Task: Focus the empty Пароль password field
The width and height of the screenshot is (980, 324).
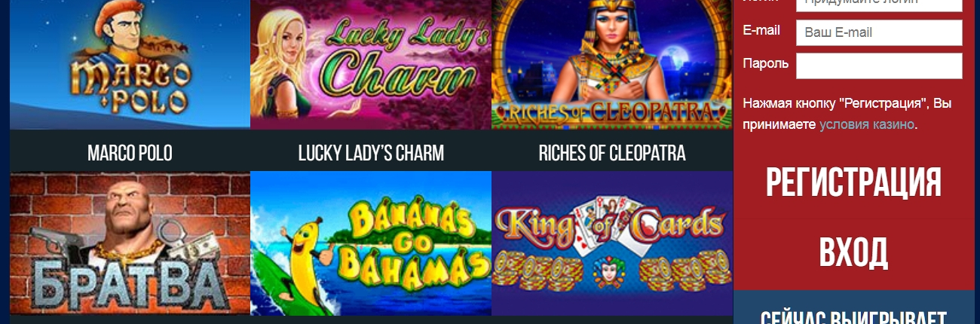Action: click(879, 66)
